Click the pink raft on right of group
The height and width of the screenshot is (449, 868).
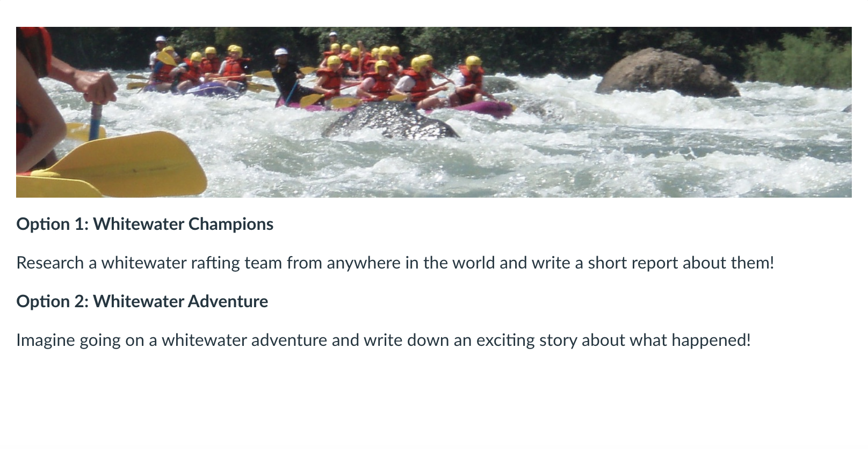point(486,108)
